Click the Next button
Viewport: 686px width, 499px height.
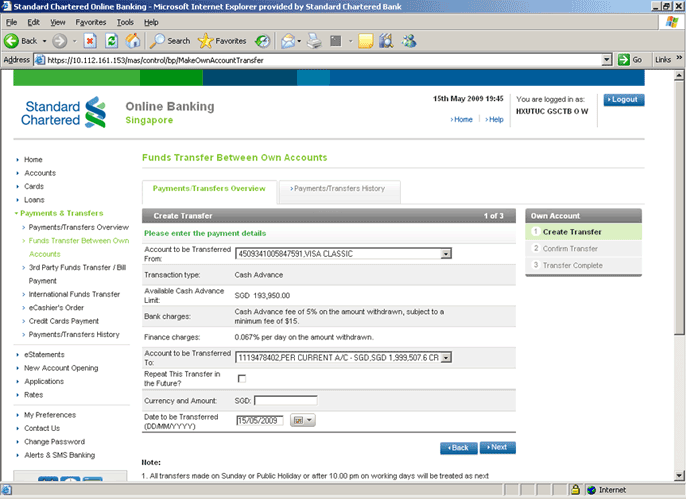point(498,447)
